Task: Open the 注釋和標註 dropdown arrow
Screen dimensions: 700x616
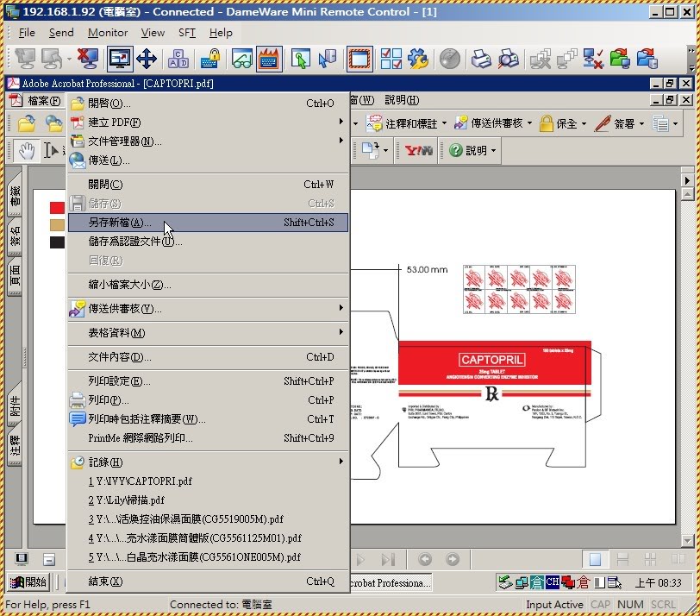Action: click(x=444, y=123)
